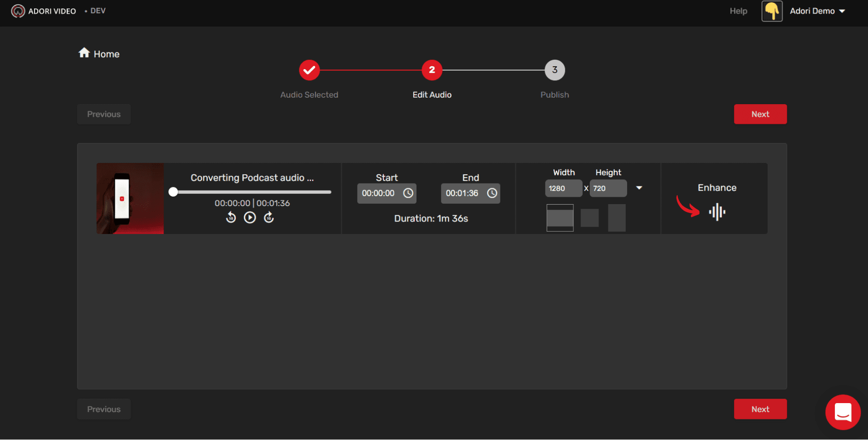Select the square aspect ratio option
Viewport: 868px width, 440px height.
(589, 218)
